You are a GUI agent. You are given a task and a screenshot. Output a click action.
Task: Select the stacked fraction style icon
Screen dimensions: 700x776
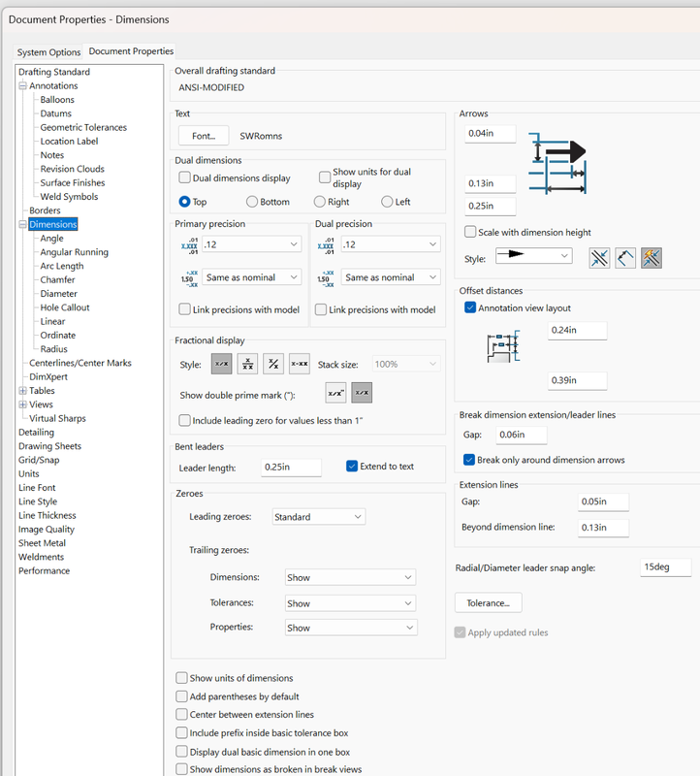(x=247, y=365)
